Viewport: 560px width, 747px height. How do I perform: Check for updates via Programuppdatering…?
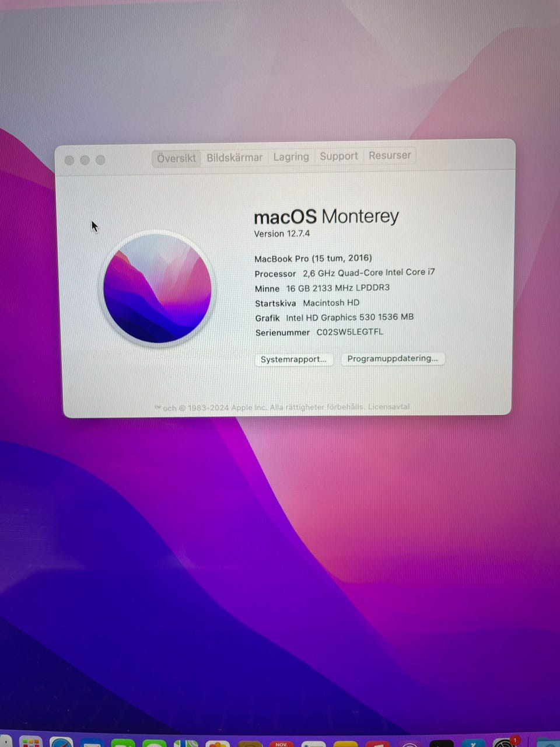(x=393, y=358)
